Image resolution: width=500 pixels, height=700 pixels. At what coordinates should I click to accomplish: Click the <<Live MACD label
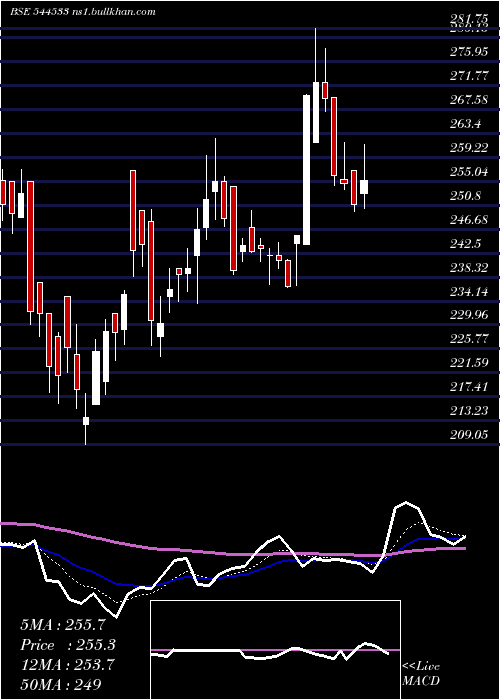(x=421, y=674)
